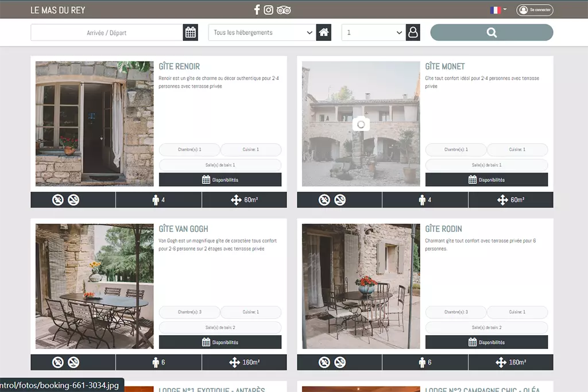This screenshot has height=392, width=588.
Task: Click the Arrivée / Départ date field
Action: pyautogui.click(x=106, y=33)
